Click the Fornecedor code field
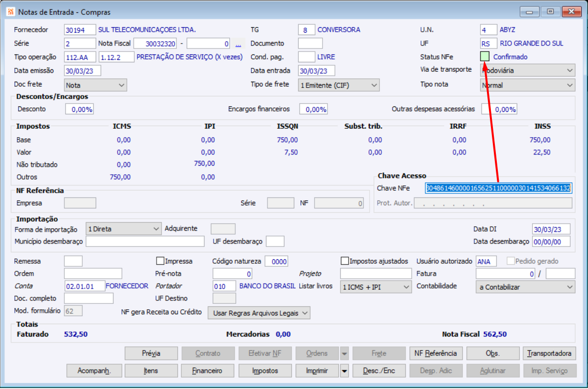Viewport: 588px width, 389px height. point(79,30)
